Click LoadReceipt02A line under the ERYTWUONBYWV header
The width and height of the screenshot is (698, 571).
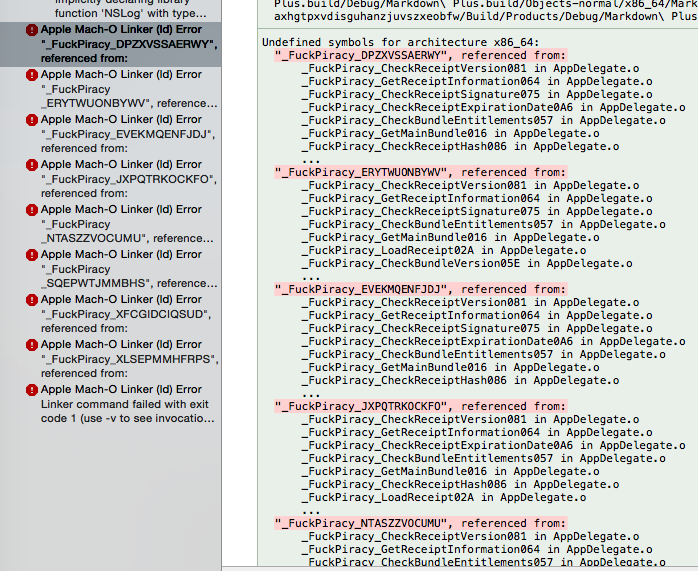coord(444,251)
